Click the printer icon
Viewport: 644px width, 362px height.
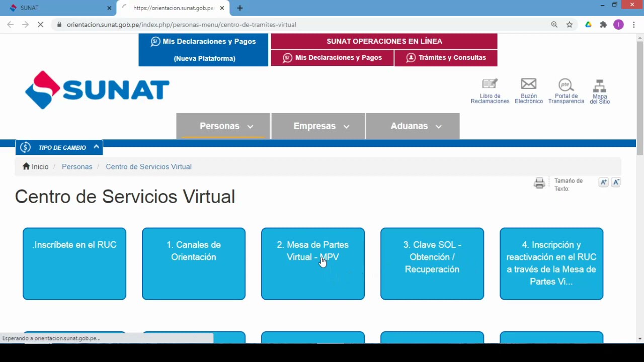[x=539, y=183]
